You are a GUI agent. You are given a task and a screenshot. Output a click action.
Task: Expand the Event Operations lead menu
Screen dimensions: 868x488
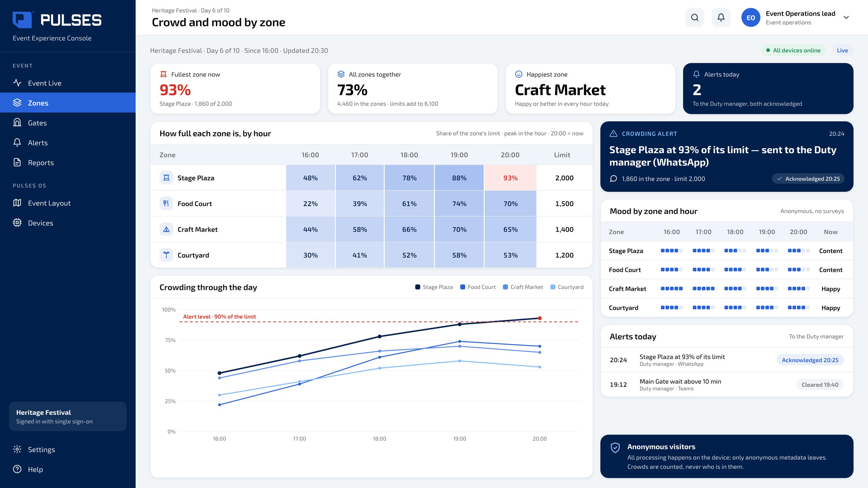point(846,17)
